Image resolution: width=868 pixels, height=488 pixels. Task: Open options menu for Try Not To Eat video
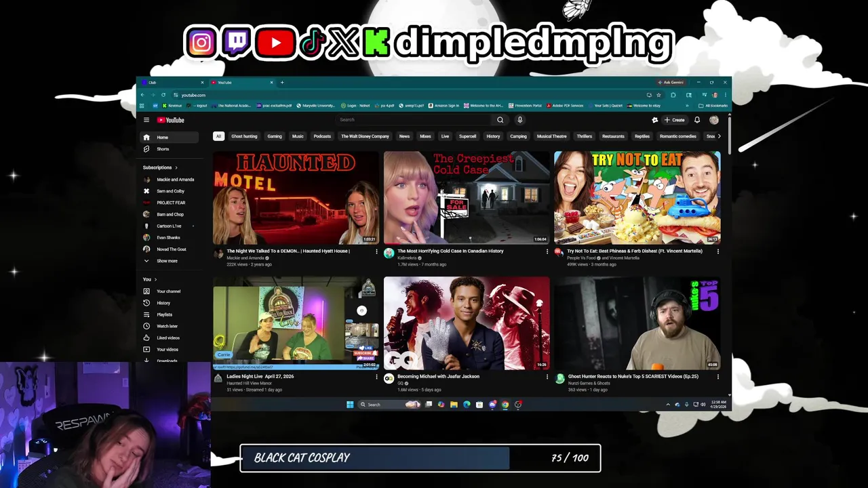(x=718, y=251)
